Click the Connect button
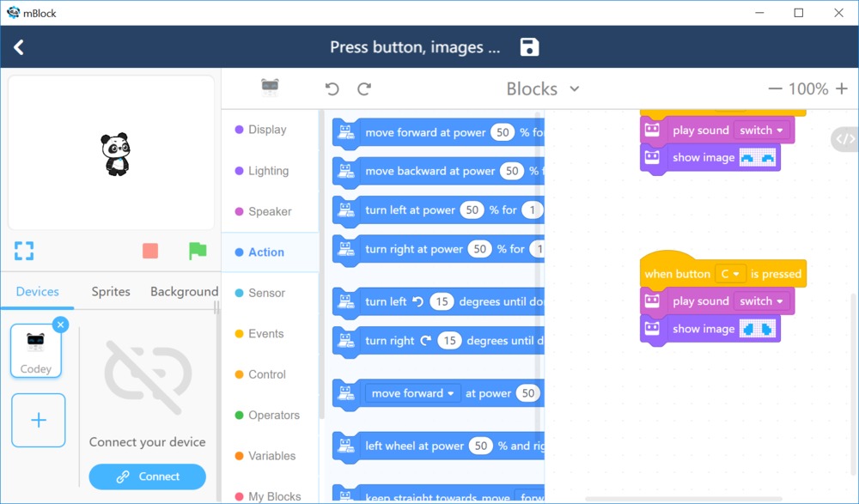This screenshot has height=504, width=859. coord(148,477)
